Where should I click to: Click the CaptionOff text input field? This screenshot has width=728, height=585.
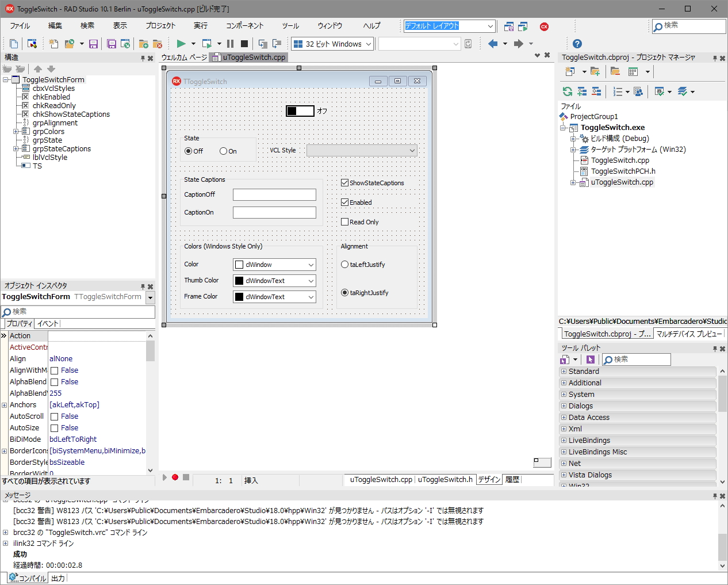point(274,195)
